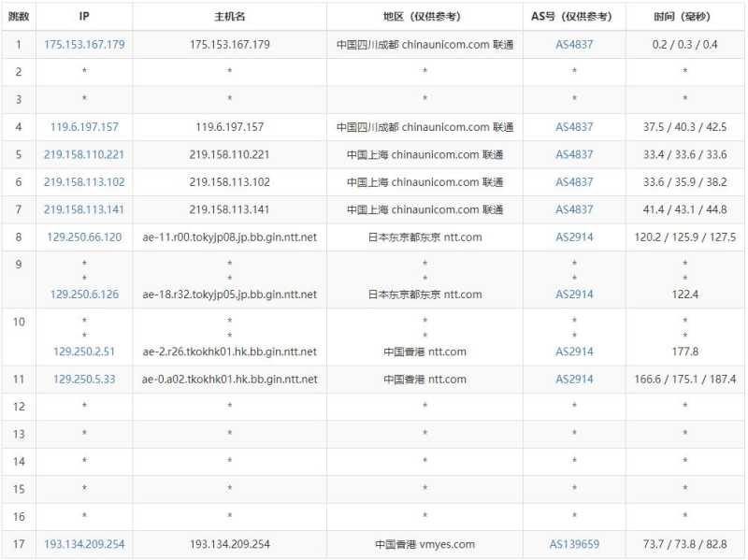748x560 pixels.
Task: Select time value 177.8
Action: point(685,352)
